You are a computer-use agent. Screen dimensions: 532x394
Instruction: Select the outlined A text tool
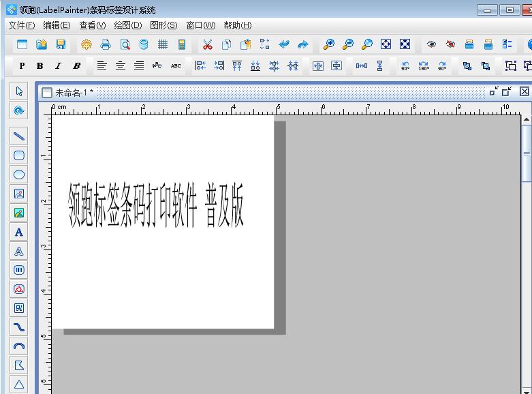pyautogui.click(x=19, y=252)
